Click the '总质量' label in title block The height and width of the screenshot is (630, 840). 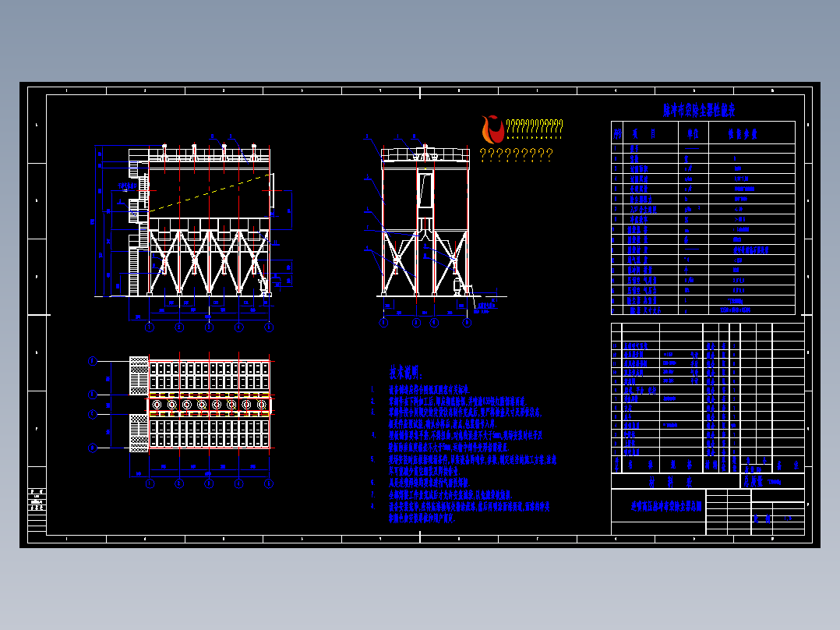(x=753, y=482)
